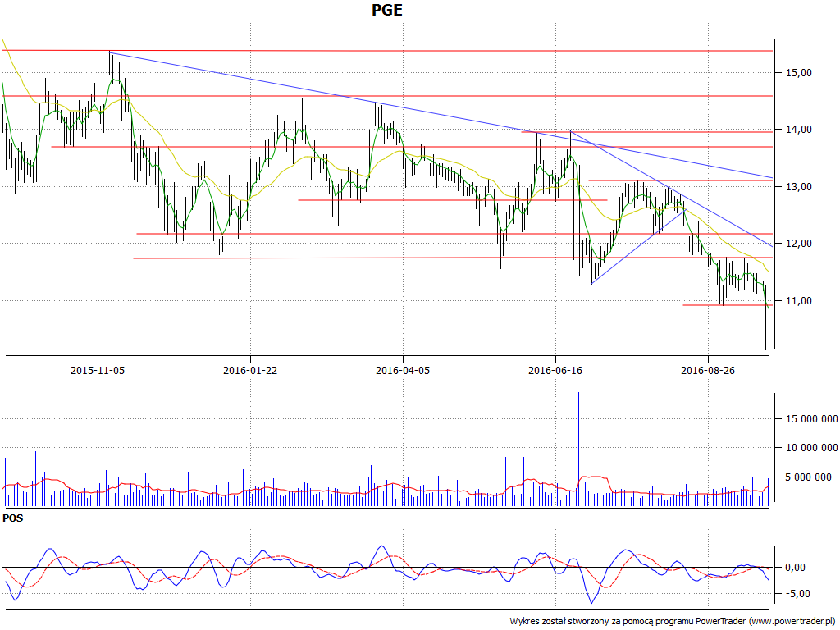Select the 14,00 price axis label
The width and height of the screenshot is (840, 630).
click(x=799, y=130)
